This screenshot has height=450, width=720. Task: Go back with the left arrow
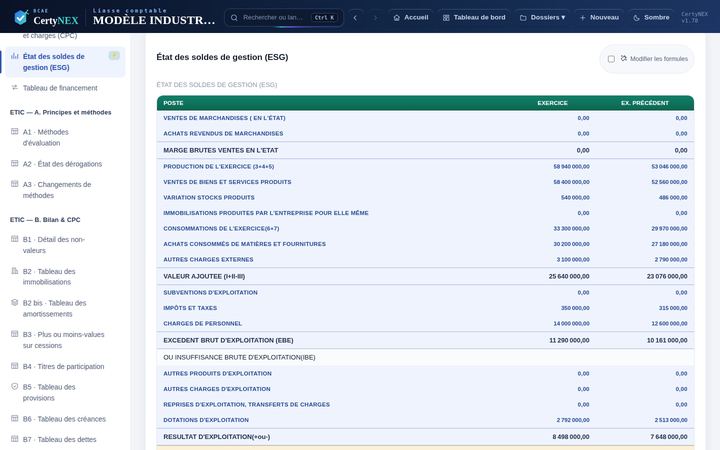pos(355,17)
